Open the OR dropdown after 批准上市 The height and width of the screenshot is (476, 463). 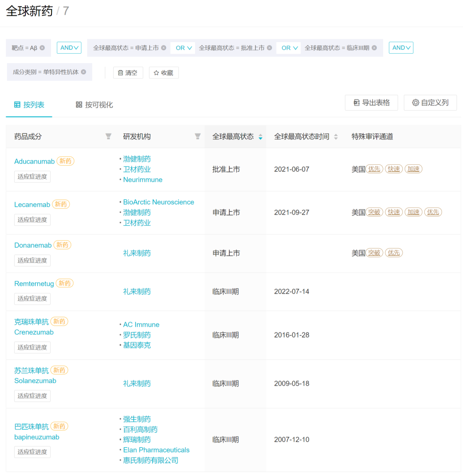289,48
